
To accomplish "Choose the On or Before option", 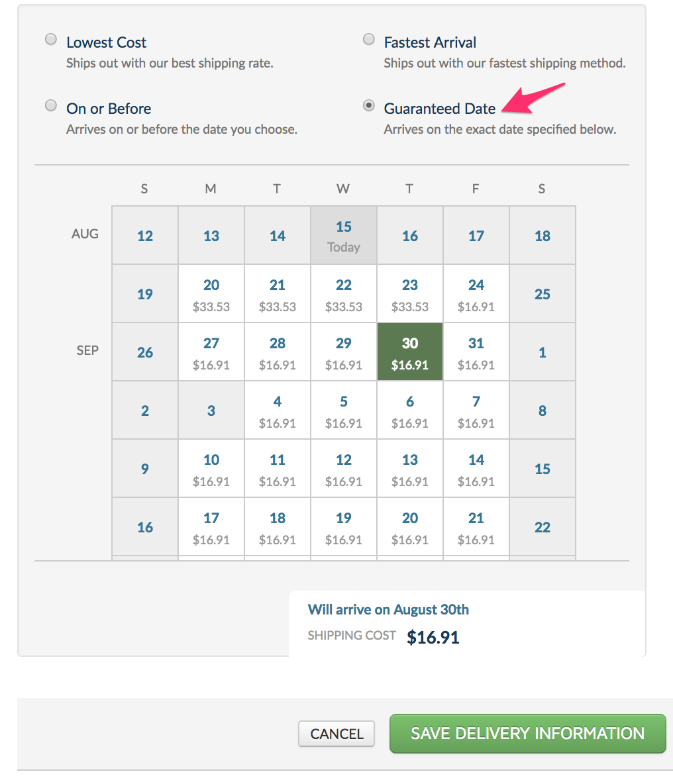I will pyautogui.click(x=51, y=105).
